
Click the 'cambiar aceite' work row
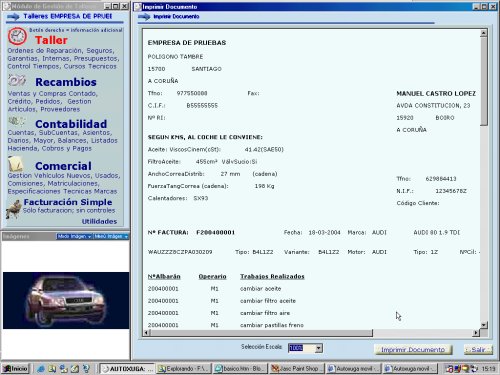click(x=261, y=289)
